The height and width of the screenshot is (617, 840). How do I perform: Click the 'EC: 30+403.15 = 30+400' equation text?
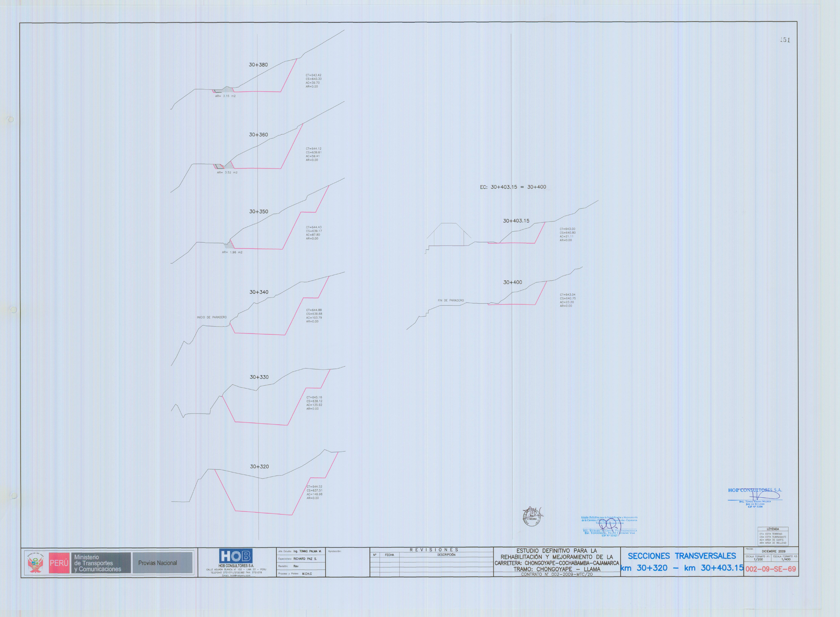point(513,187)
